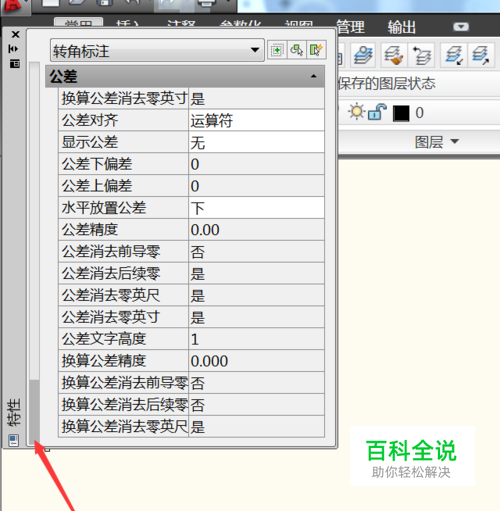
Task: Click the 换算公差消去零英尺 value 是
Action: pos(256,426)
